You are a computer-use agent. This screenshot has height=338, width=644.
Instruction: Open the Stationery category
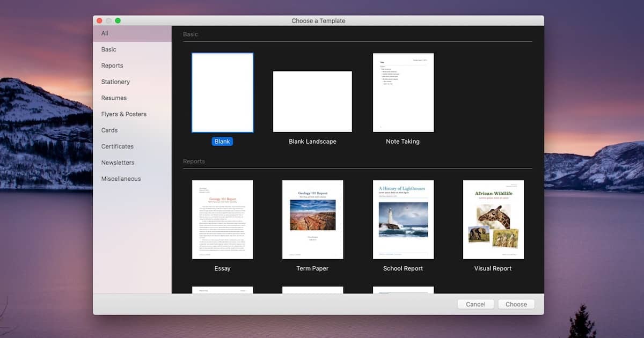coord(115,82)
